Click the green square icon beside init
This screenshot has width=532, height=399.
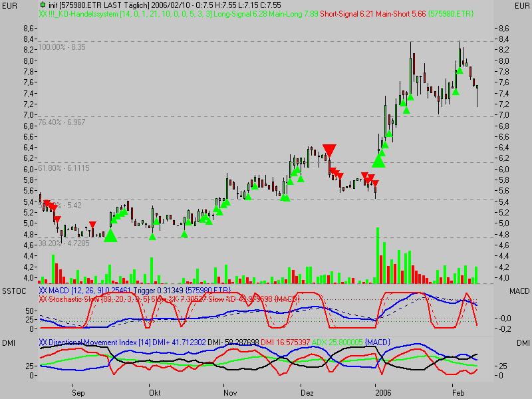pos(43,4)
